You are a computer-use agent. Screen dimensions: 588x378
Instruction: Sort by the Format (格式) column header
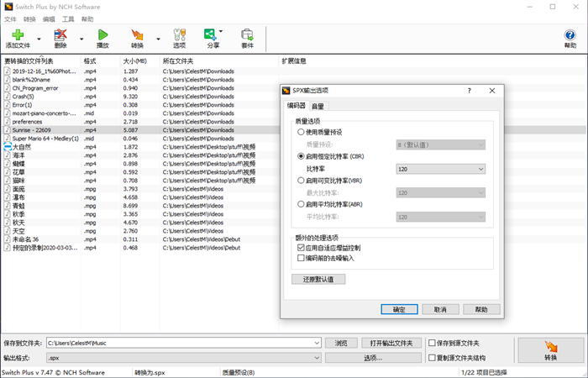click(101, 60)
